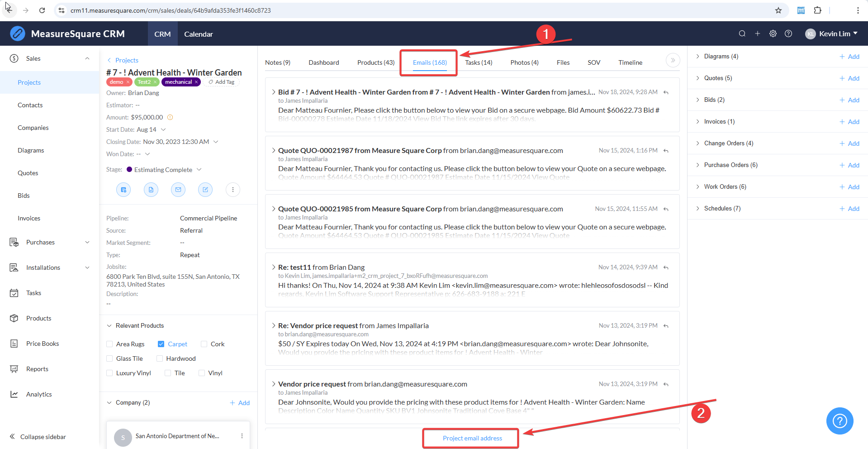The image size is (868, 449).
Task: Add a new Purchase Order
Action: click(849, 165)
